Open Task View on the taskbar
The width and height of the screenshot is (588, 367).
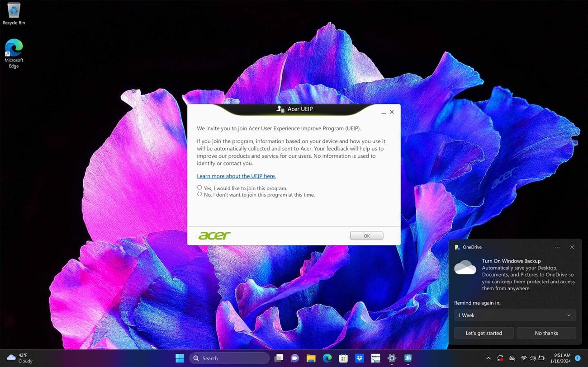pos(278,358)
